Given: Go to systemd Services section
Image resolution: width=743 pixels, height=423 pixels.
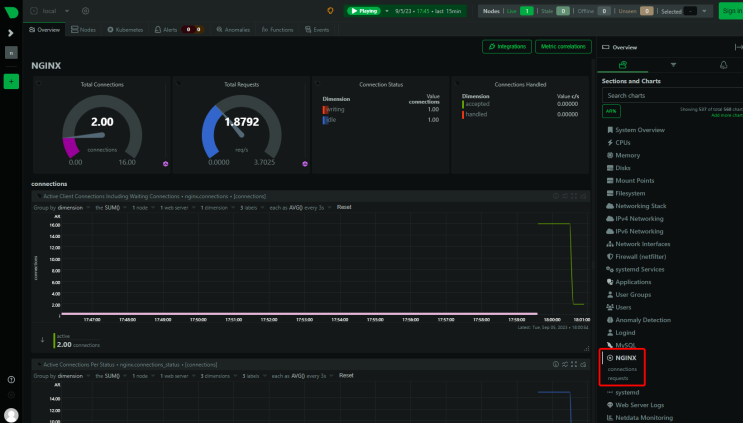Looking at the screenshot, I should coord(640,269).
